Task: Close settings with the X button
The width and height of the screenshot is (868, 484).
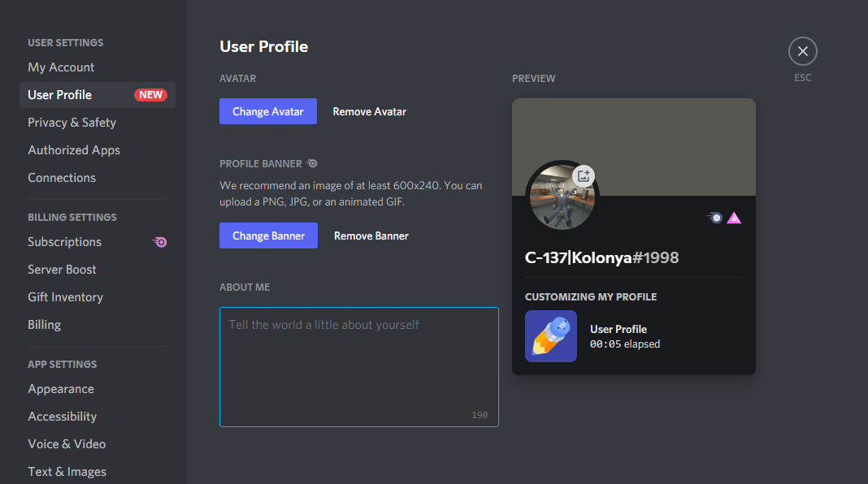Action: [x=803, y=51]
